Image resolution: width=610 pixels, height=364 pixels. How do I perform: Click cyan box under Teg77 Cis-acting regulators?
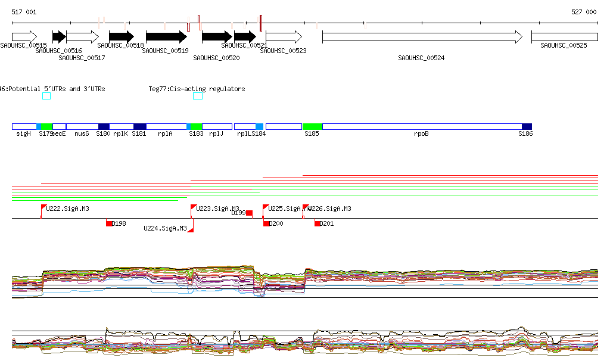(x=198, y=97)
